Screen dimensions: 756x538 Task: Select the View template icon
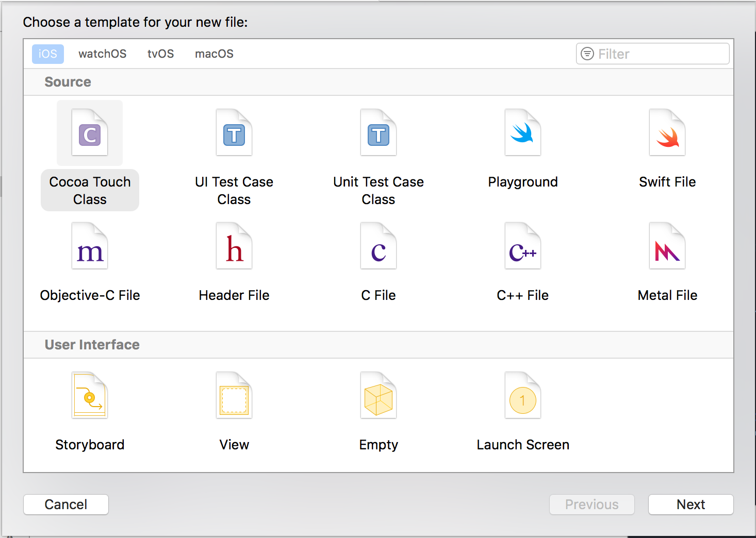(x=234, y=395)
